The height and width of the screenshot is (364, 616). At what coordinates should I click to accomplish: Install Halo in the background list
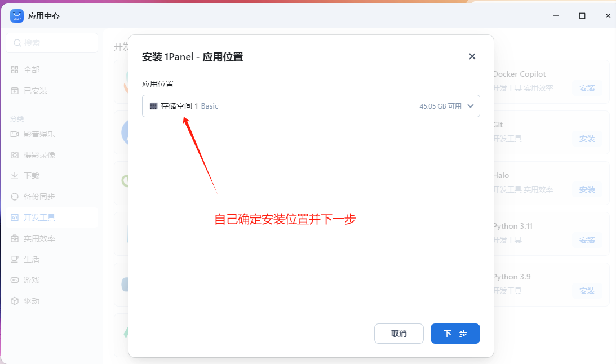[x=587, y=190]
